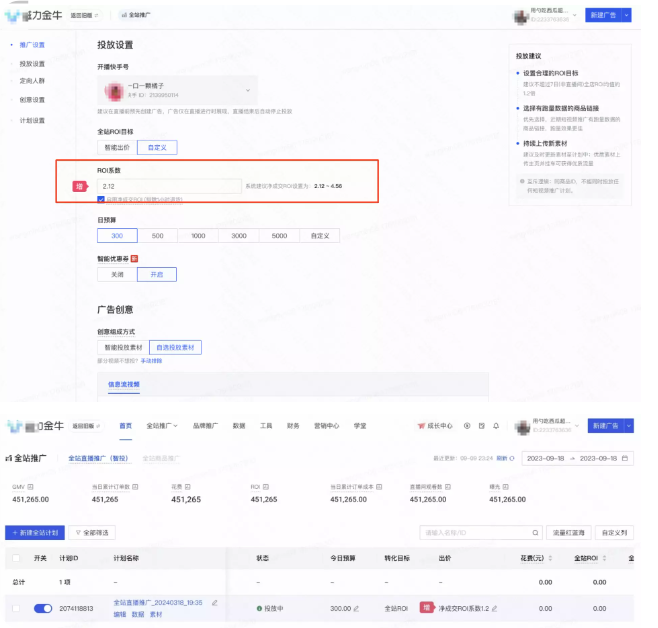Image resolution: width=658 pixels, height=628 pixels.
Task: Expand the Kuaishou account selector dropdown
Action: click(248, 90)
